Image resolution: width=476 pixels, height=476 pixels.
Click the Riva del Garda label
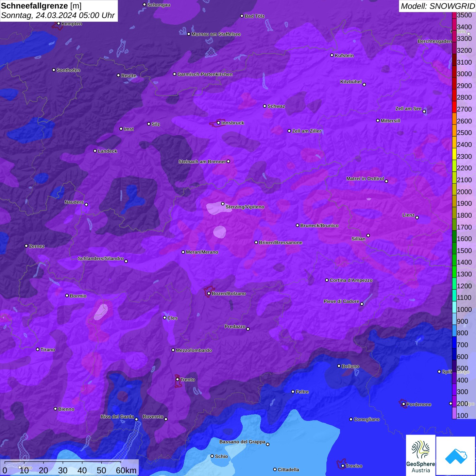point(117,417)
